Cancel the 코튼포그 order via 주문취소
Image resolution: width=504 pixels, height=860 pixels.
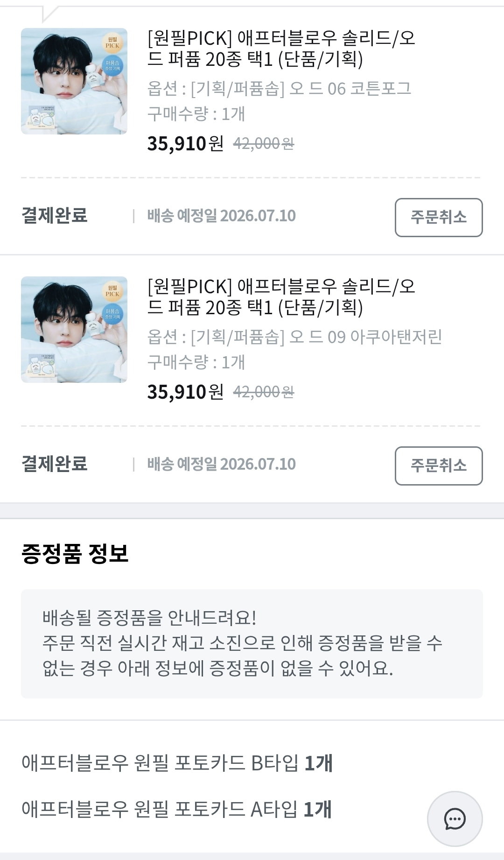pyautogui.click(x=439, y=218)
